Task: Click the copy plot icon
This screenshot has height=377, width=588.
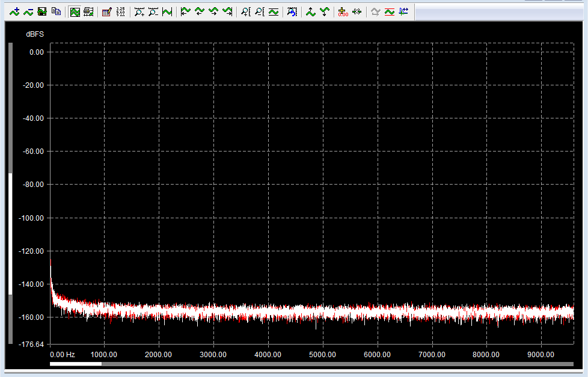Action: point(57,12)
